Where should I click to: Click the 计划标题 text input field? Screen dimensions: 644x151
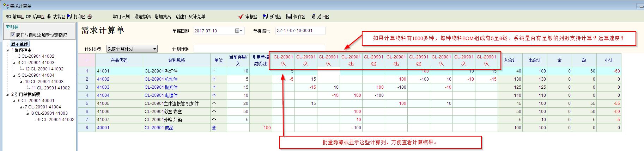[259, 49]
